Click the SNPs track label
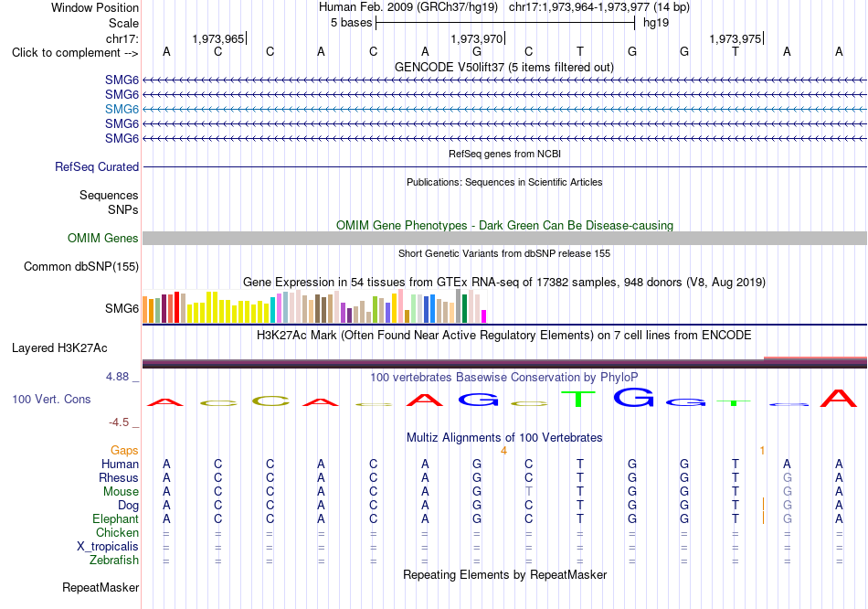868x609 pixels. tap(123, 210)
